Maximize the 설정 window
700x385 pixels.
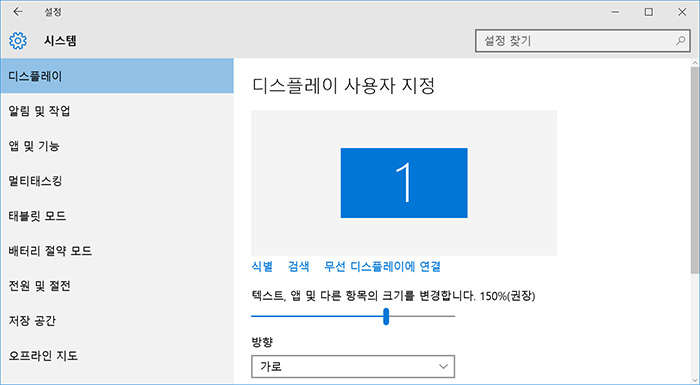[x=649, y=12]
